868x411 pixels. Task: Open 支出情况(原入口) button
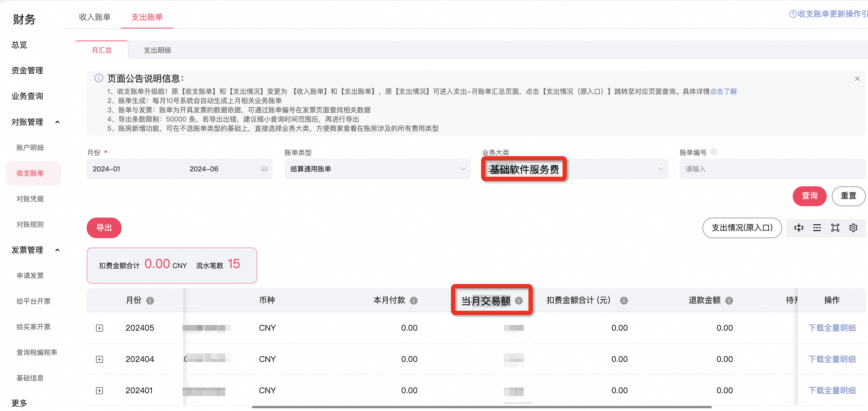(742, 228)
